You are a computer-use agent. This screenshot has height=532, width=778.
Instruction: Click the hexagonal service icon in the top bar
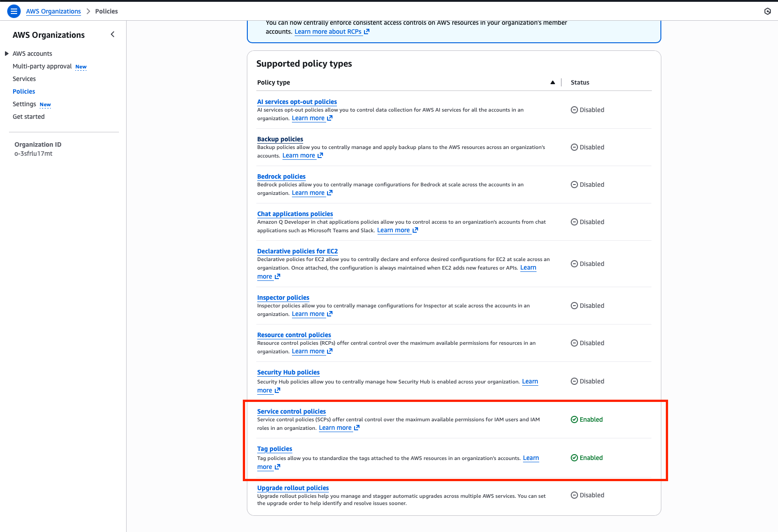(x=769, y=11)
